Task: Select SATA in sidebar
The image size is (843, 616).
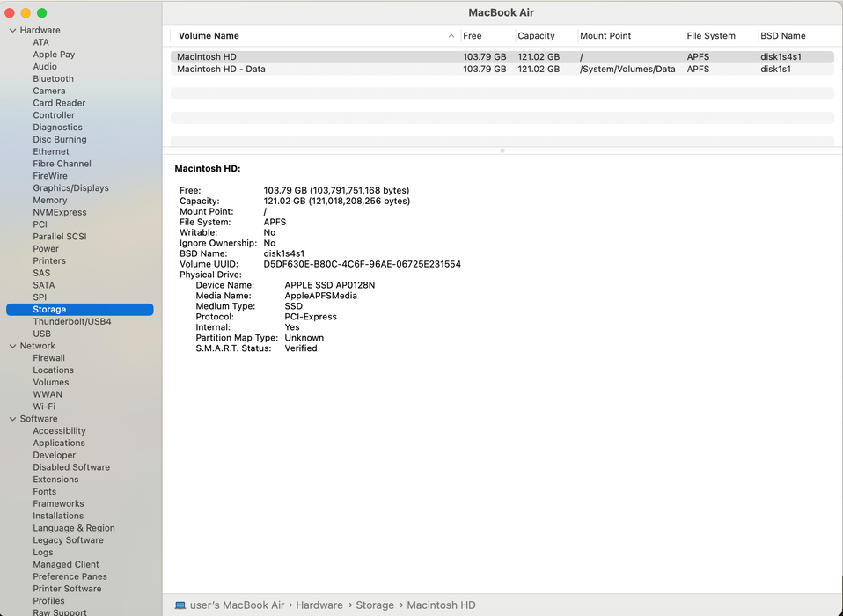Action: tap(43, 285)
